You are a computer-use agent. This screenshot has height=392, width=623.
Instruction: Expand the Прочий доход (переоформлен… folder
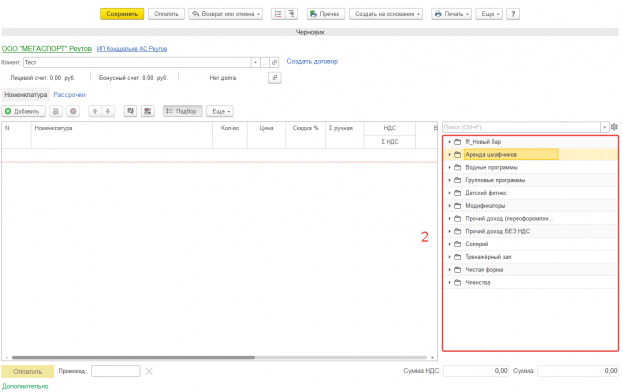[x=449, y=218]
